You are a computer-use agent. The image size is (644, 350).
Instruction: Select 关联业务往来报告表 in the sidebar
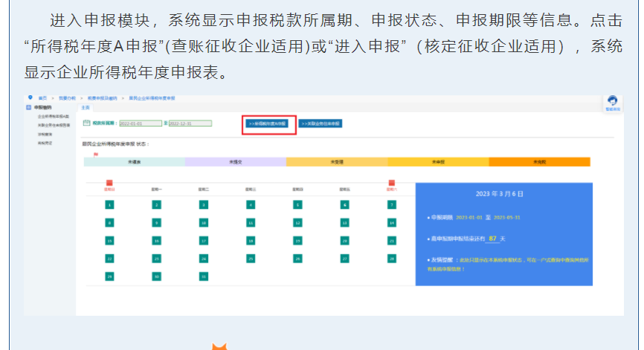pyautogui.click(x=54, y=125)
